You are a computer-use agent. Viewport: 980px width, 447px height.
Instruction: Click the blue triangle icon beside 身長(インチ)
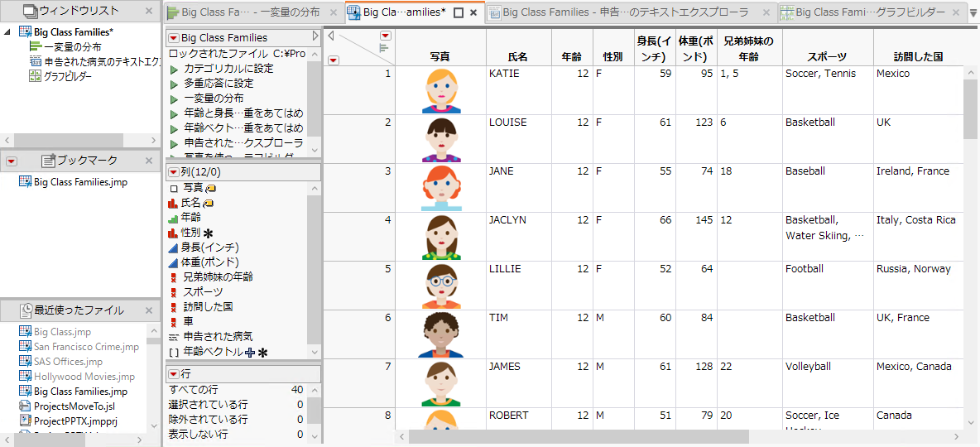[x=173, y=248]
